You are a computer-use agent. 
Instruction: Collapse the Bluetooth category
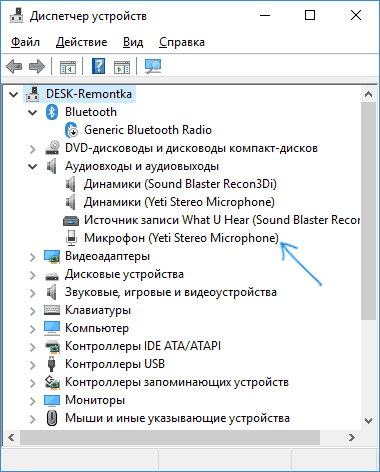click(33, 112)
